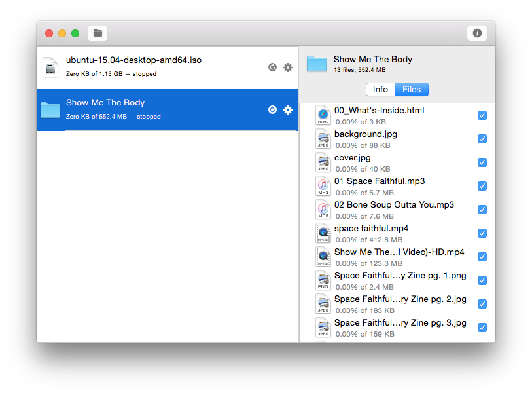
Task: Resume the ubuntu-15.04 torrent using its circular arrow
Action: pyautogui.click(x=272, y=67)
